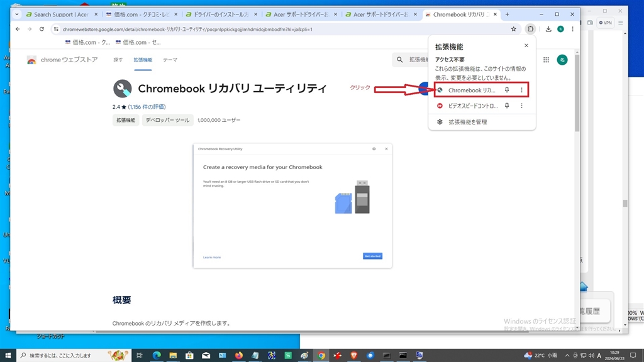The height and width of the screenshot is (362, 644).
Task: Show hidden system tray icons
Action: pyautogui.click(x=567, y=356)
